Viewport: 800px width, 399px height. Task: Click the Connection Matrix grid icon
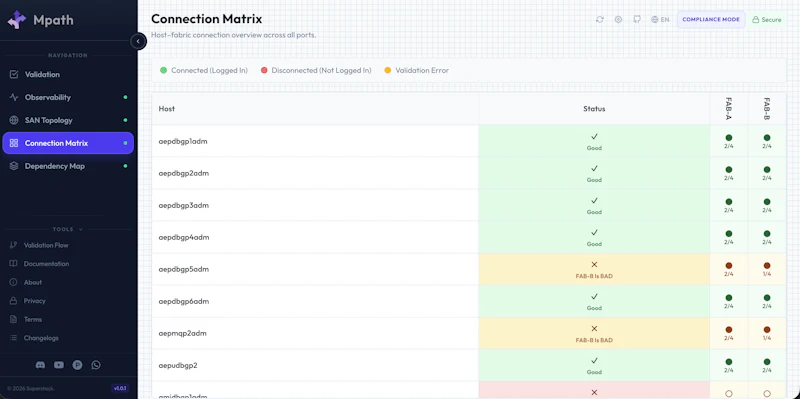tap(14, 143)
